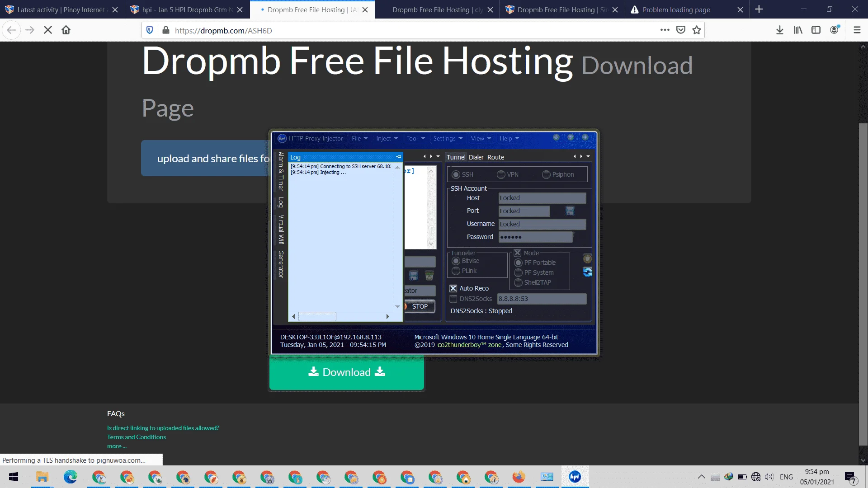Image resolution: width=868 pixels, height=488 pixels.
Task: Bookmark this page with the star
Action: click(x=697, y=30)
